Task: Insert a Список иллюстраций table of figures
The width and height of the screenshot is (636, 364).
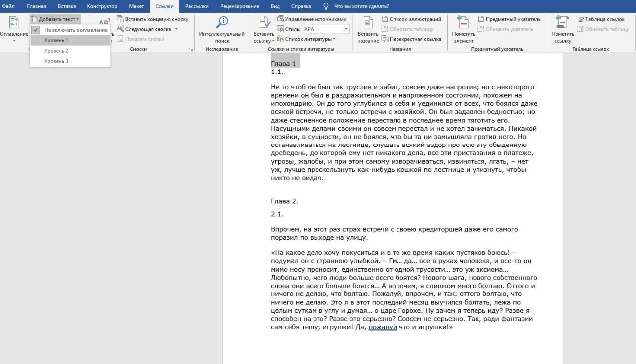Action: [x=411, y=19]
